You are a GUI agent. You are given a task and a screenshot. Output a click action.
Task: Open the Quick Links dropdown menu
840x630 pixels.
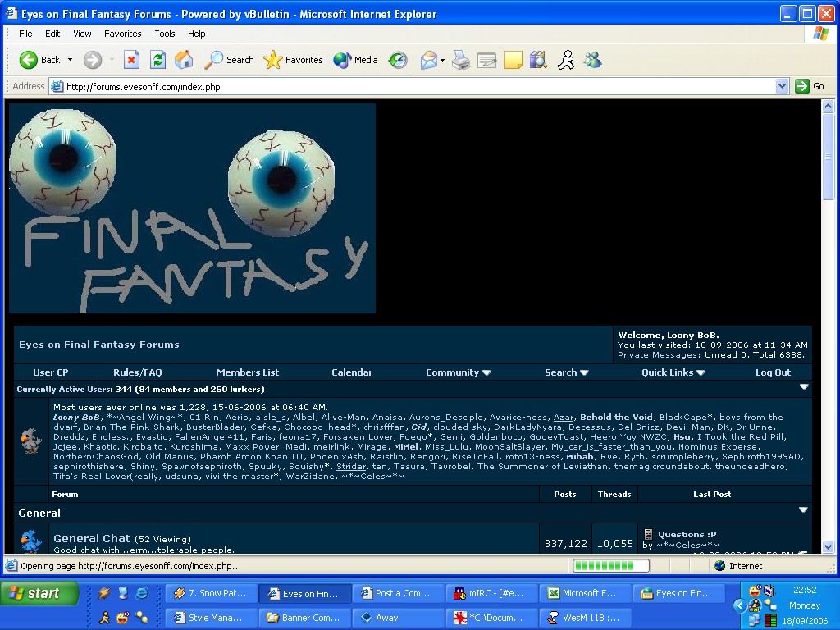(673, 372)
